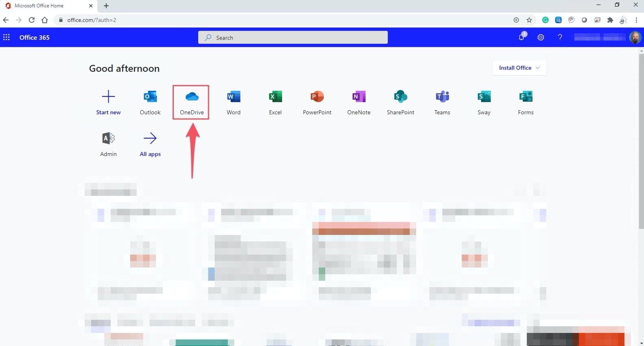644x346 pixels.
Task: Show All apps
Action: [150, 144]
